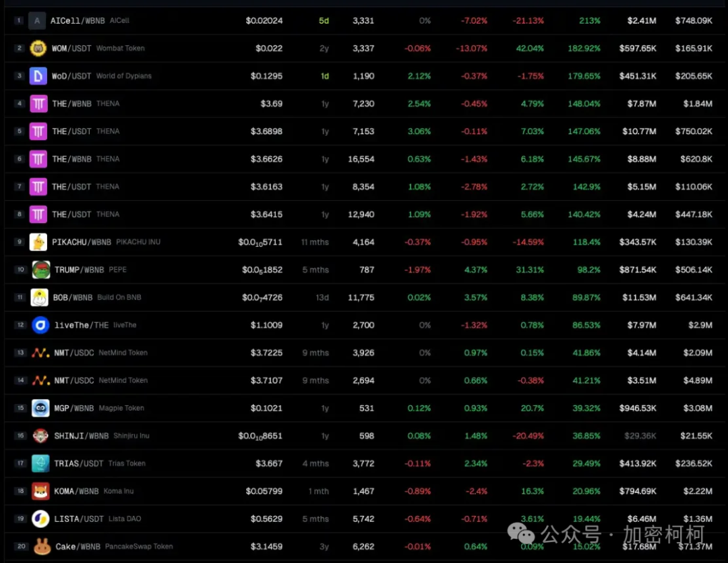Open the WOM/USDT pair
This screenshot has height=563, width=728.
pos(71,49)
